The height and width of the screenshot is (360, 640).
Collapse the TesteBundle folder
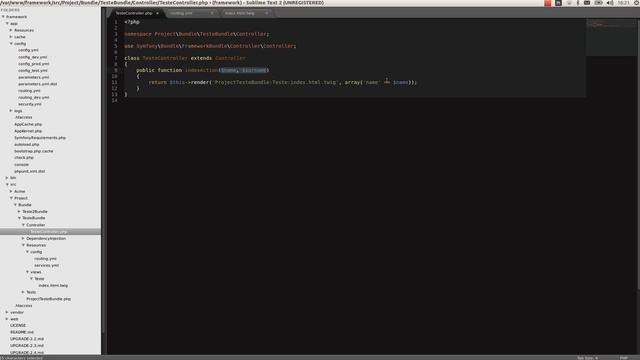pyautogui.click(x=19, y=218)
